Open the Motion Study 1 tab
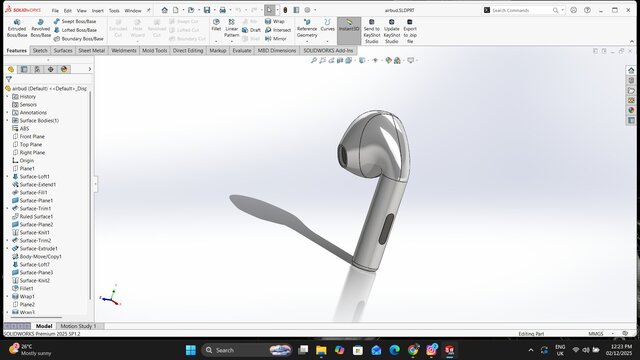Screen dimensions: 640x360 (78, 326)
